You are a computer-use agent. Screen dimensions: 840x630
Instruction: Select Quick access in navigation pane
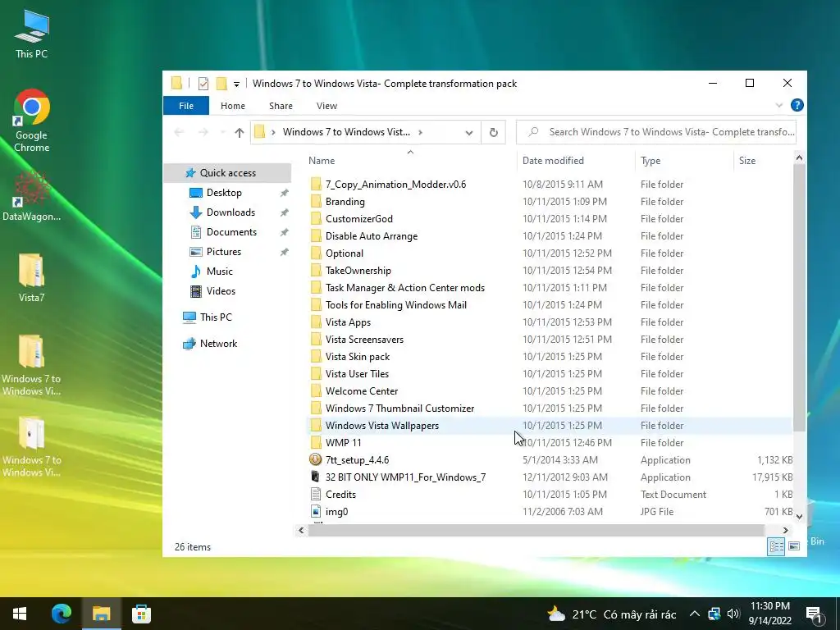click(227, 172)
